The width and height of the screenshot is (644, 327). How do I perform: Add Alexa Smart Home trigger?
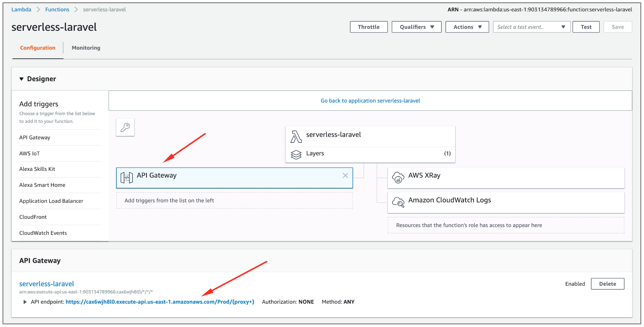(42, 185)
